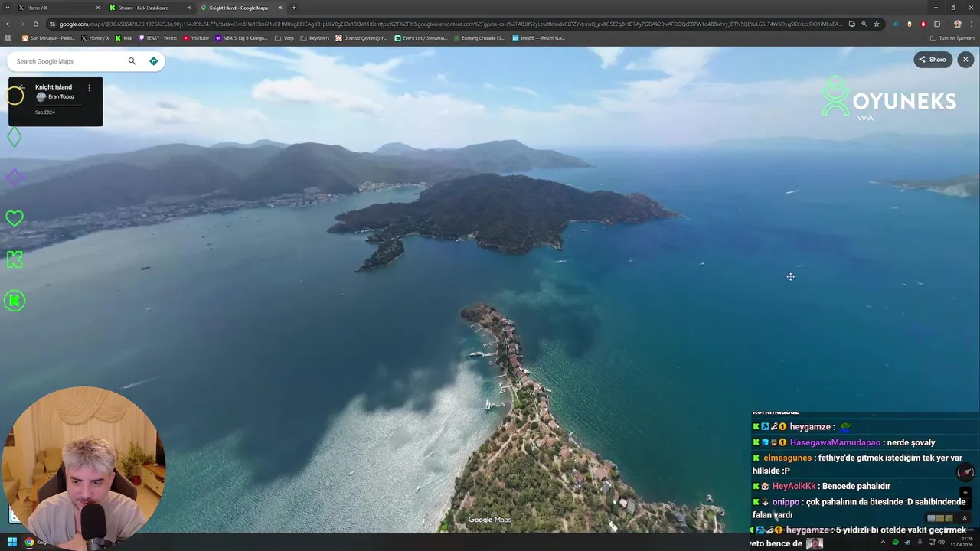Expand the Vorp bookmark folder
980x551 pixels.
[284, 37]
